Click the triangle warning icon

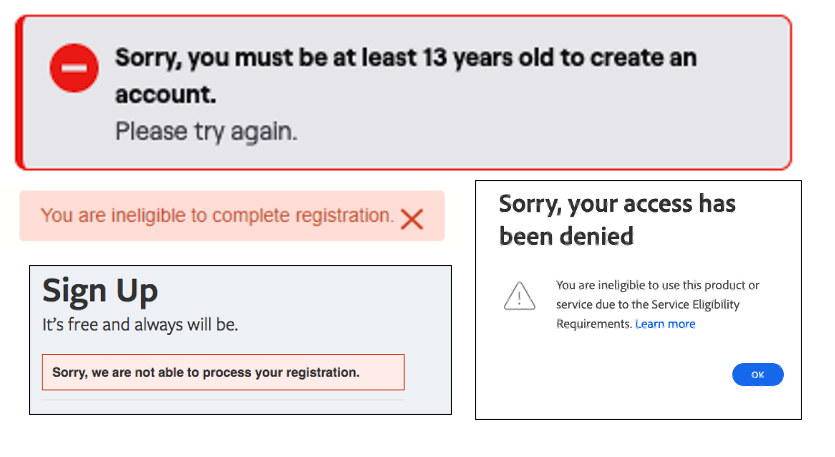519,296
